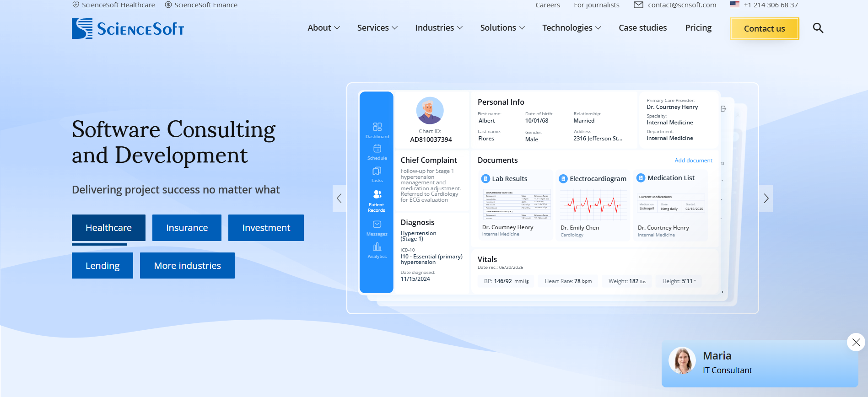The height and width of the screenshot is (397, 868).
Task: Expand the Services menu
Action: tap(377, 28)
